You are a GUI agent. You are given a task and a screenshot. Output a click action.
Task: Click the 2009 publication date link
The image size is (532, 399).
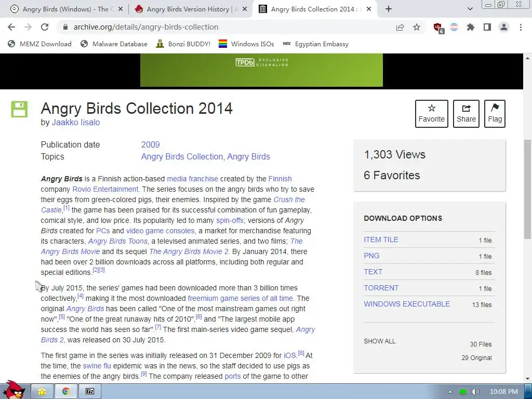(x=150, y=144)
